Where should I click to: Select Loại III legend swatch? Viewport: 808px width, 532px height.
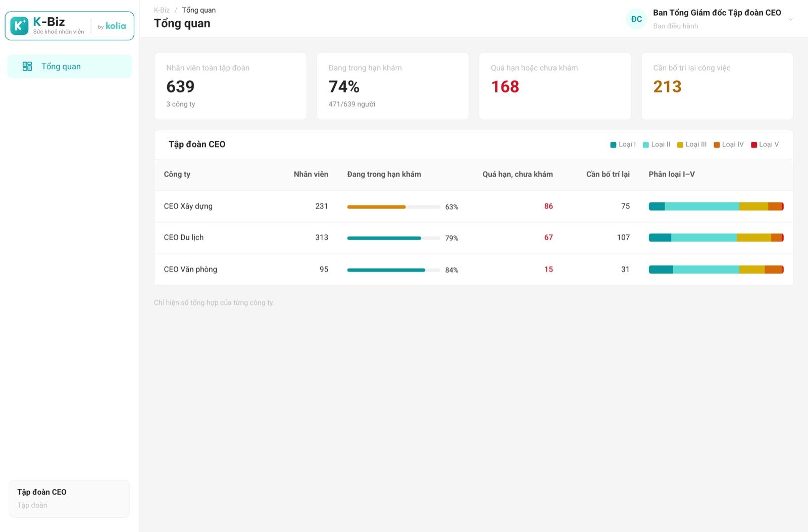(680, 145)
